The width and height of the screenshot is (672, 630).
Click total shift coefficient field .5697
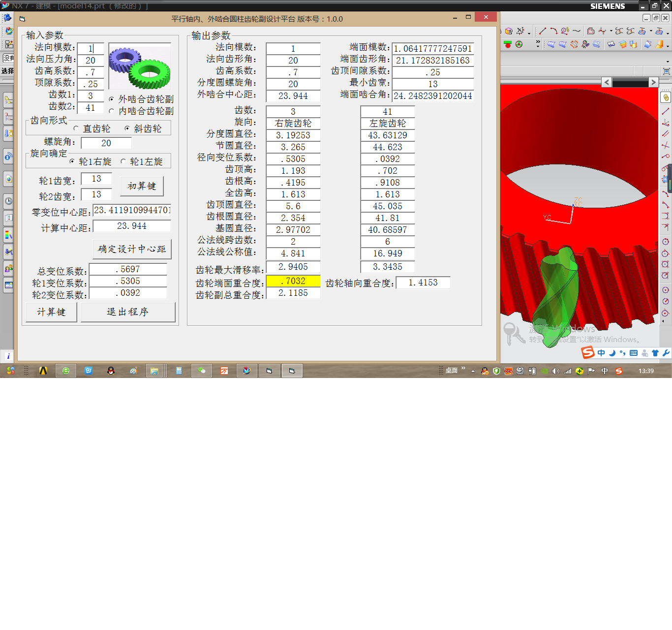128,269
